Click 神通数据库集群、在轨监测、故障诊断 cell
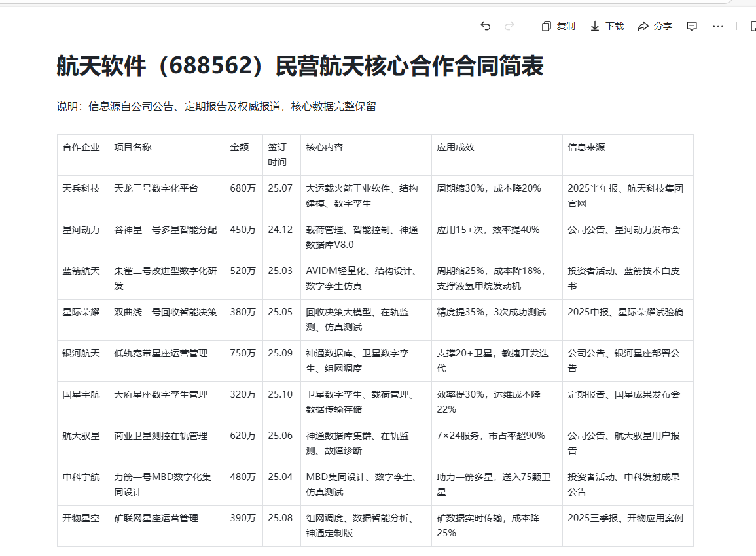 click(366, 443)
